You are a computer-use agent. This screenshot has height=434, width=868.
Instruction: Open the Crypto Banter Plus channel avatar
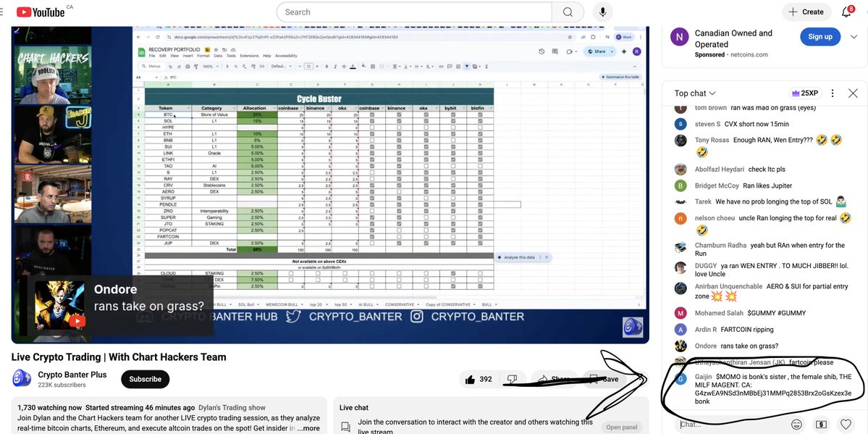click(22, 378)
